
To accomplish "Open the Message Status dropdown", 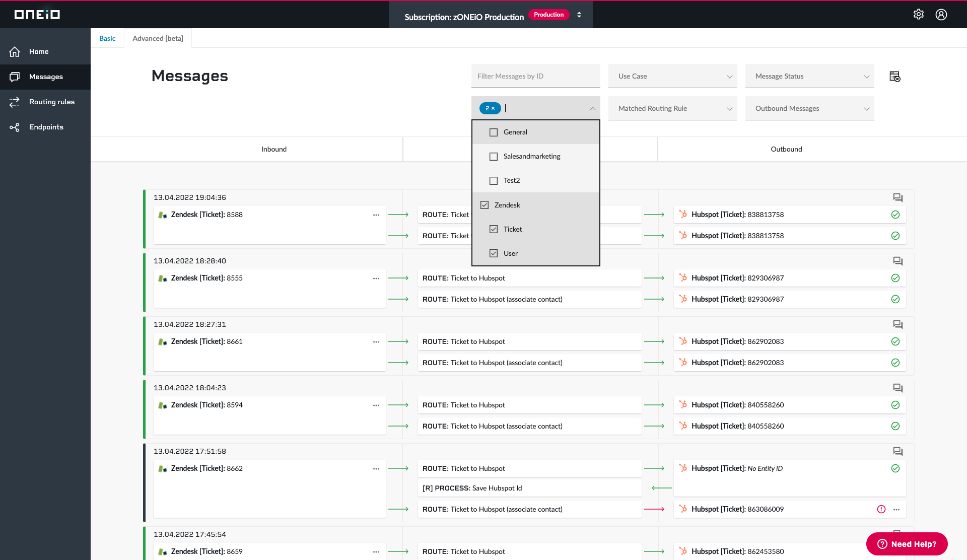I will 810,76.
